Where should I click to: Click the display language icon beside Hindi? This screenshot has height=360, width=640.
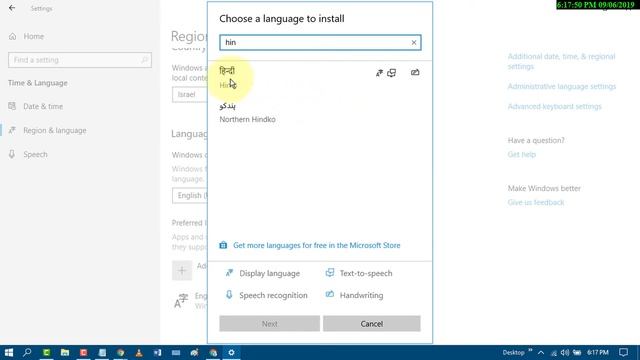coord(379,73)
